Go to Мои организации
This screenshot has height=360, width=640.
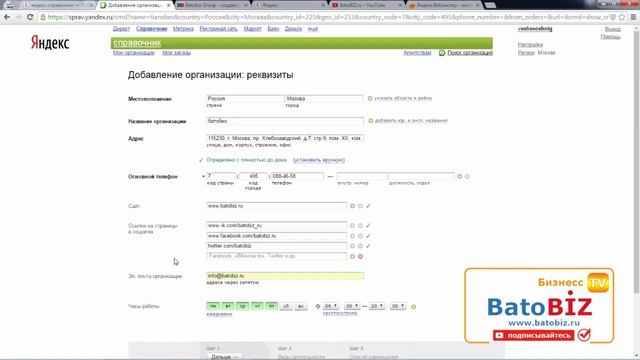(133, 53)
